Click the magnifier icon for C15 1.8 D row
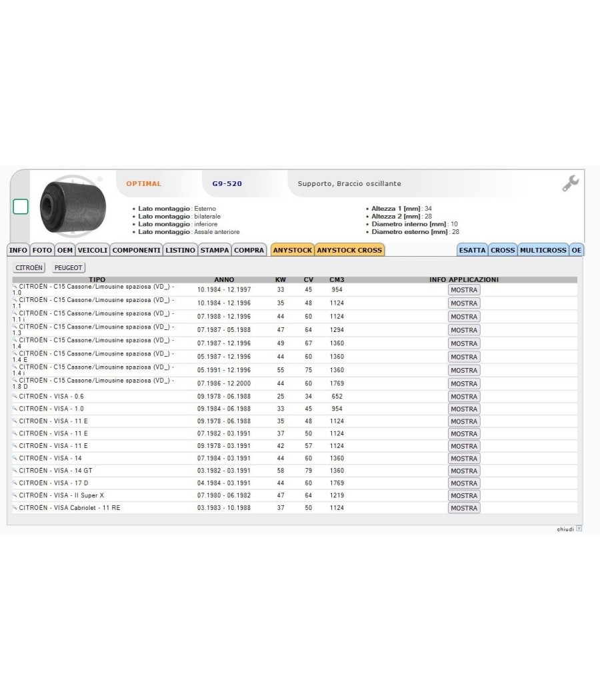The height and width of the screenshot is (700, 600). tap(15, 379)
